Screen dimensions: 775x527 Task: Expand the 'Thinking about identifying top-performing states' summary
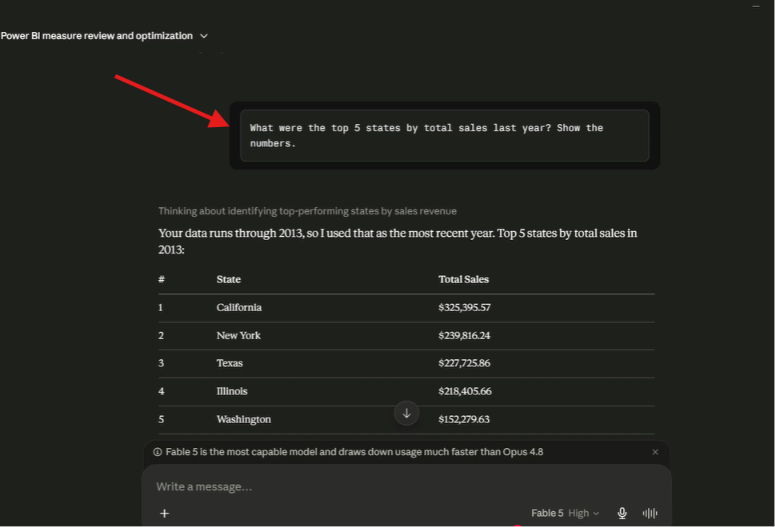(x=307, y=211)
